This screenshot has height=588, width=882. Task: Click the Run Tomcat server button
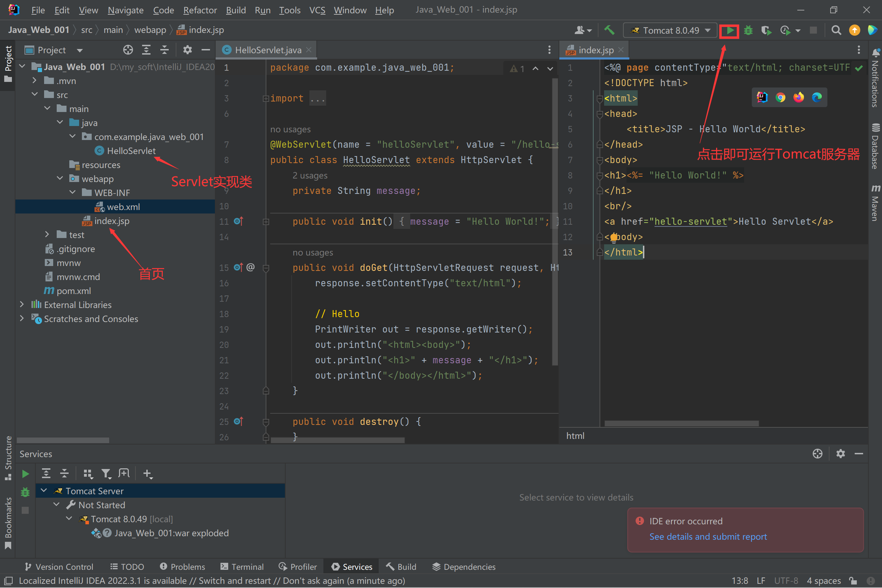729,30
